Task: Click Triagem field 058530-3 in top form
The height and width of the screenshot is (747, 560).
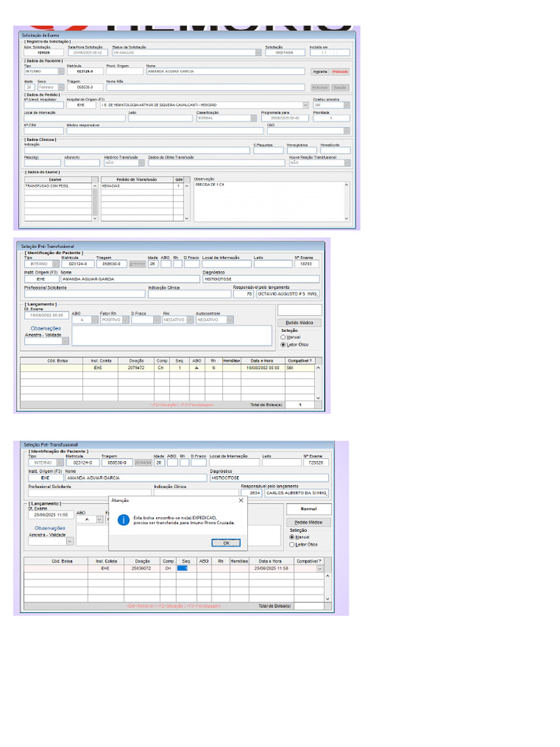Action: [x=85, y=88]
